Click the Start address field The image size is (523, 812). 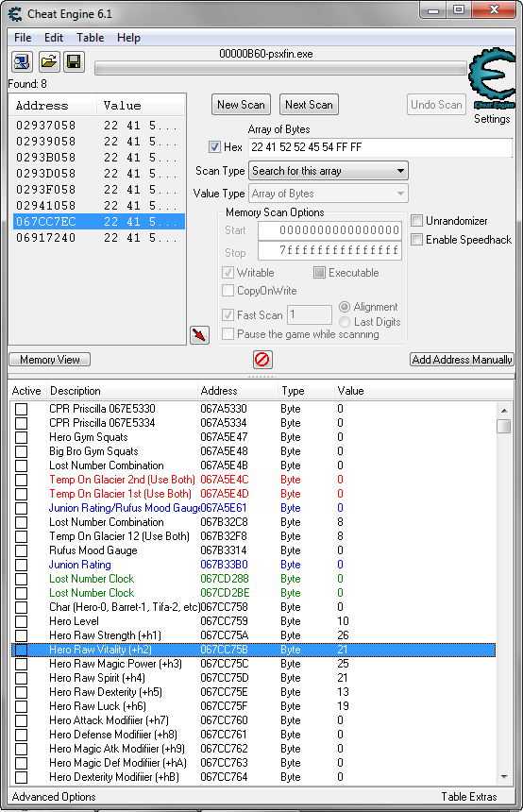click(329, 230)
